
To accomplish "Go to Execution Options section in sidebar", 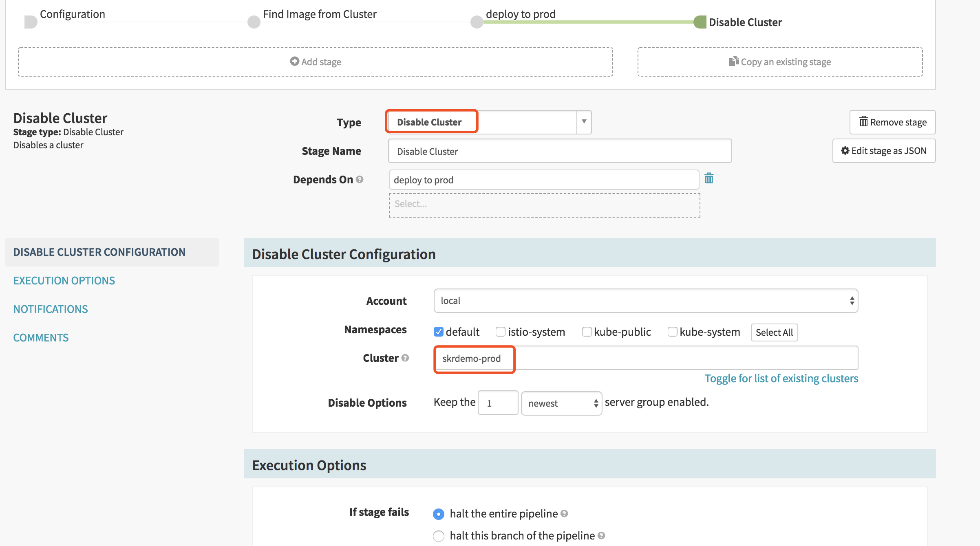I will pos(64,281).
